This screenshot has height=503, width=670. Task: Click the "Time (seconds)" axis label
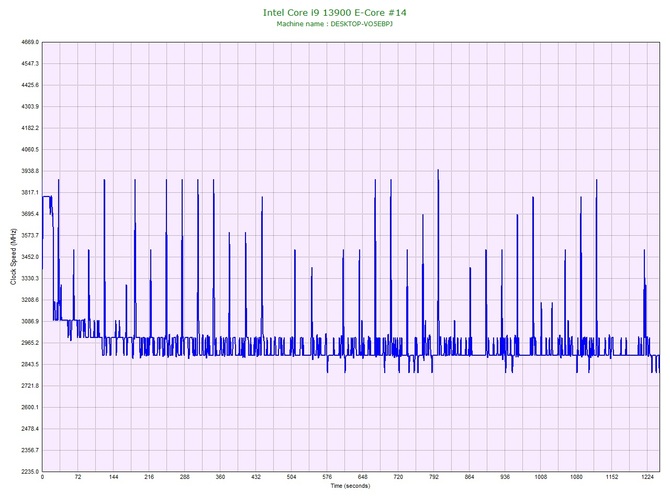[x=350, y=486]
